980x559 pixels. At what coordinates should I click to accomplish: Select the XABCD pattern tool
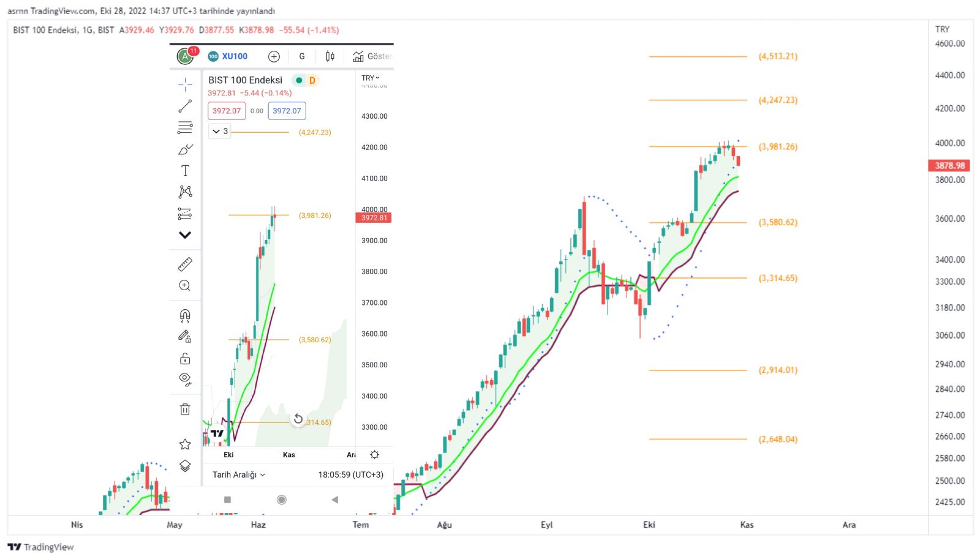coord(185,192)
